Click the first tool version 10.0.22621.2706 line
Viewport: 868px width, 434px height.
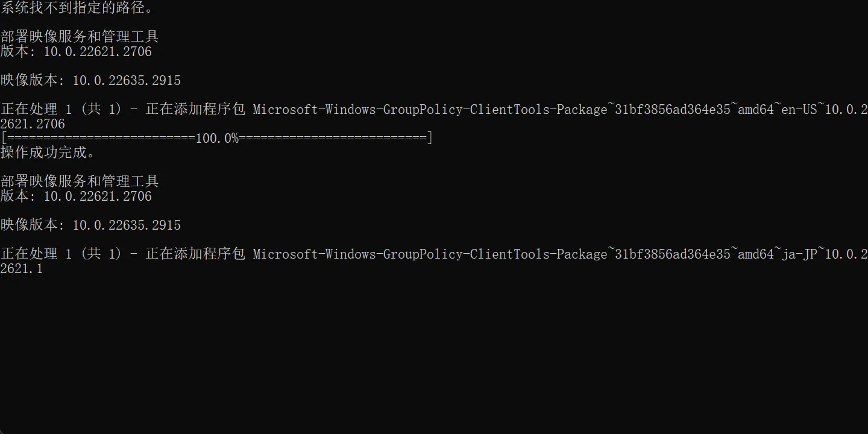[x=76, y=52]
